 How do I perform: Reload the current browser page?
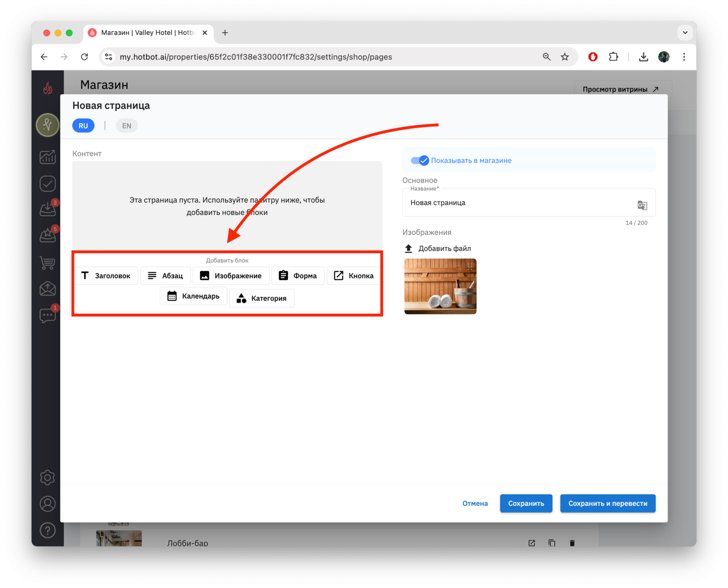pyautogui.click(x=84, y=57)
